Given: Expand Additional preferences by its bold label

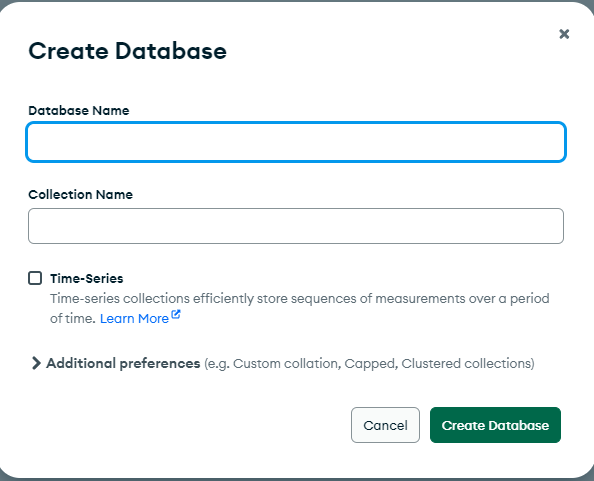Looking at the screenshot, I should (x=123, y=363).
